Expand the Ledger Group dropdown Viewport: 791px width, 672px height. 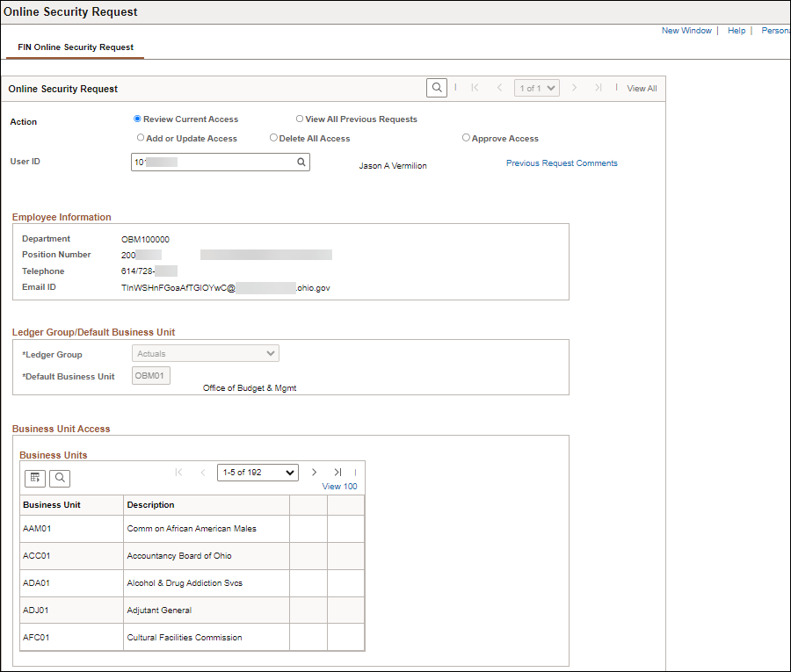pos(206,354)
